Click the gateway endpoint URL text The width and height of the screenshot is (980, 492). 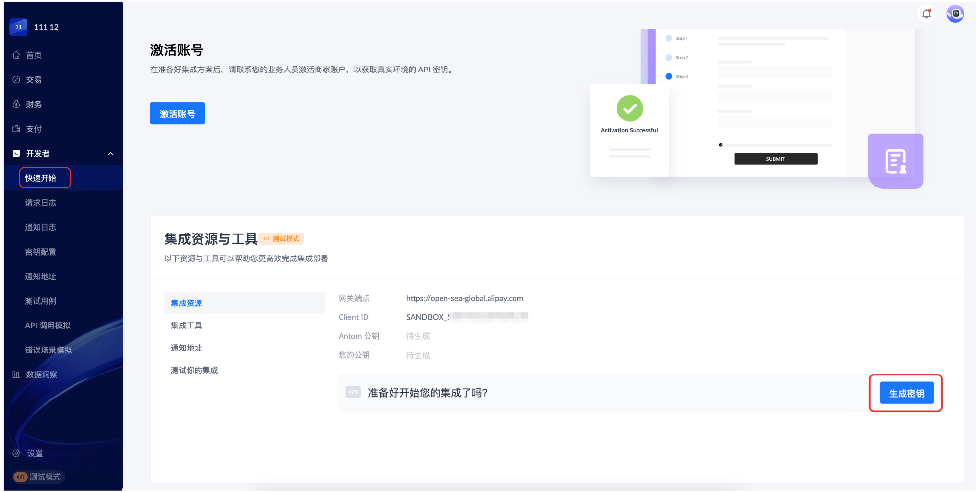464,298
